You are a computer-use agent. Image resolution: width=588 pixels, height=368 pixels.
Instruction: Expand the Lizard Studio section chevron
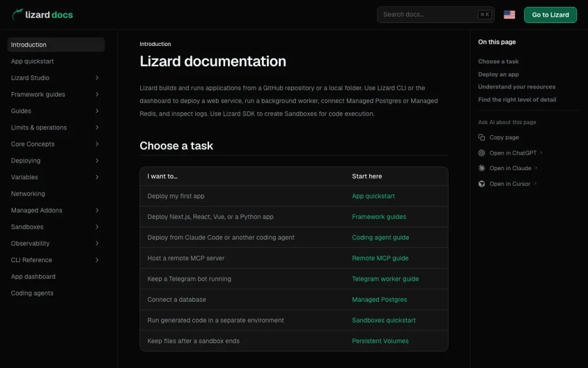pos(96,78)
